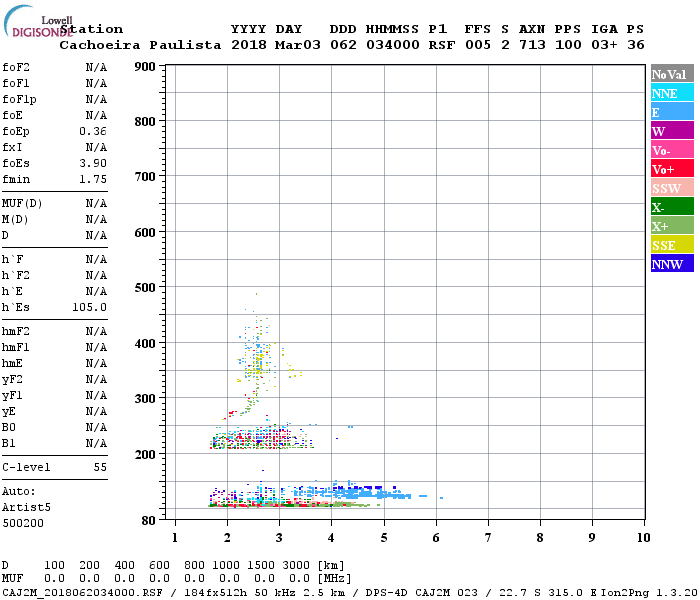This screenshot has height=600, width=700.
Task: Select the purple W legend swatch
Action: (672, 131)
